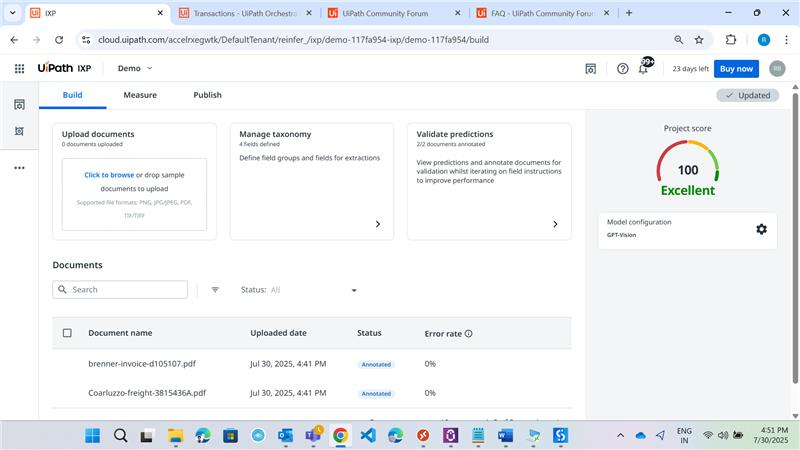The width and height of the screenshot is (800, 450).
Task: Open a new browser tab
Action: tap(629, 13)
